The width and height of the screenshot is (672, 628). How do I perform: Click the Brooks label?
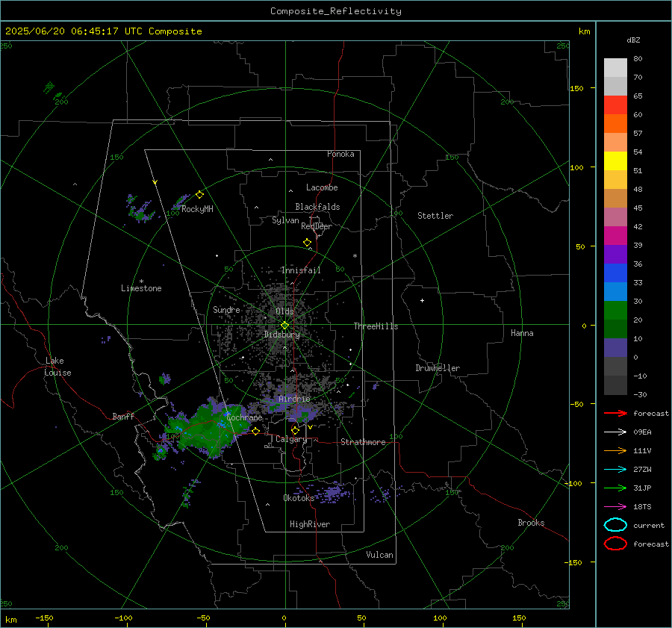[x=531, y=523]
